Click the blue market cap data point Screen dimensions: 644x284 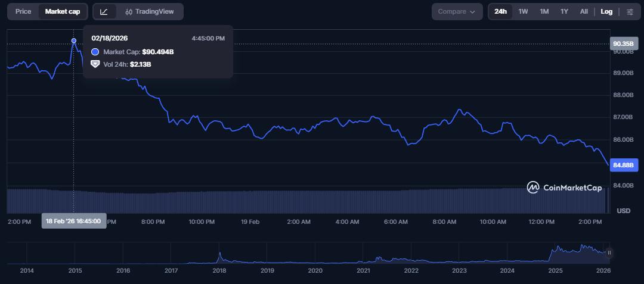pos(74,41)
